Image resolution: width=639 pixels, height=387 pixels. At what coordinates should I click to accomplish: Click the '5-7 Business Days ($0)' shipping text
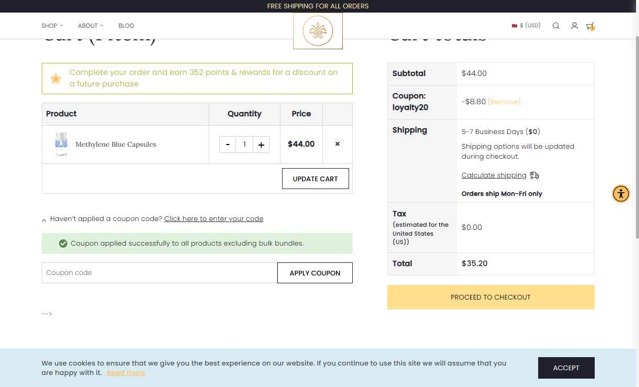pos(500,132)
